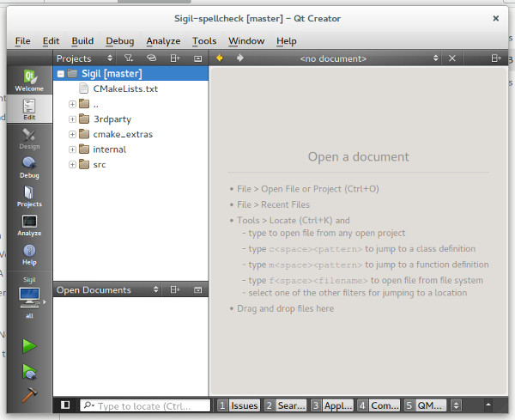Open Design mode in sidebar
The image size is (515, 420).
coord(29,138)
